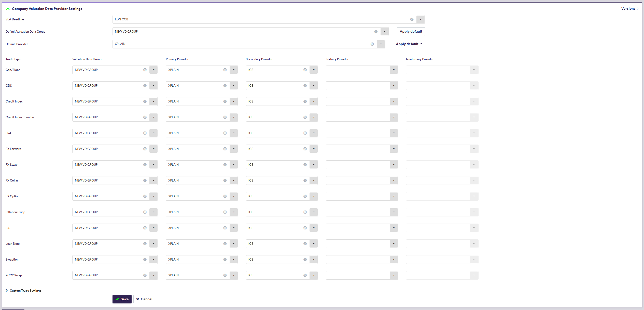Click FX Option tertiary provider input field
The height and width of the screenshot is (310, 644).
357,196
